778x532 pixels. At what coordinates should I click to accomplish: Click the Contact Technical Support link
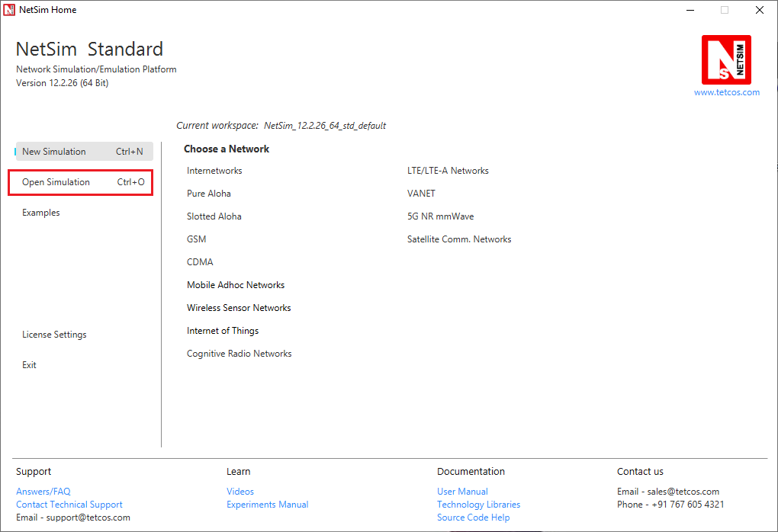[69, 505]
